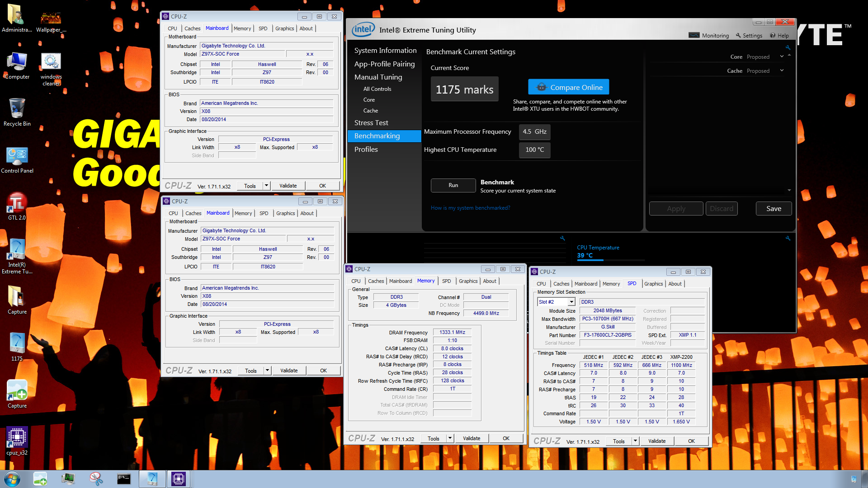This screenshot has width=868, height=488.
Task: Launch the cpuz_x32 desktop shortcut
Action: tap(17, 441)
